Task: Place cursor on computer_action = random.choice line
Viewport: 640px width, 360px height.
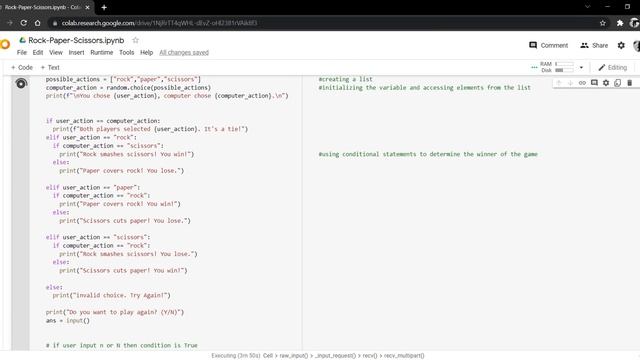Action: click(x=128, y=87)
